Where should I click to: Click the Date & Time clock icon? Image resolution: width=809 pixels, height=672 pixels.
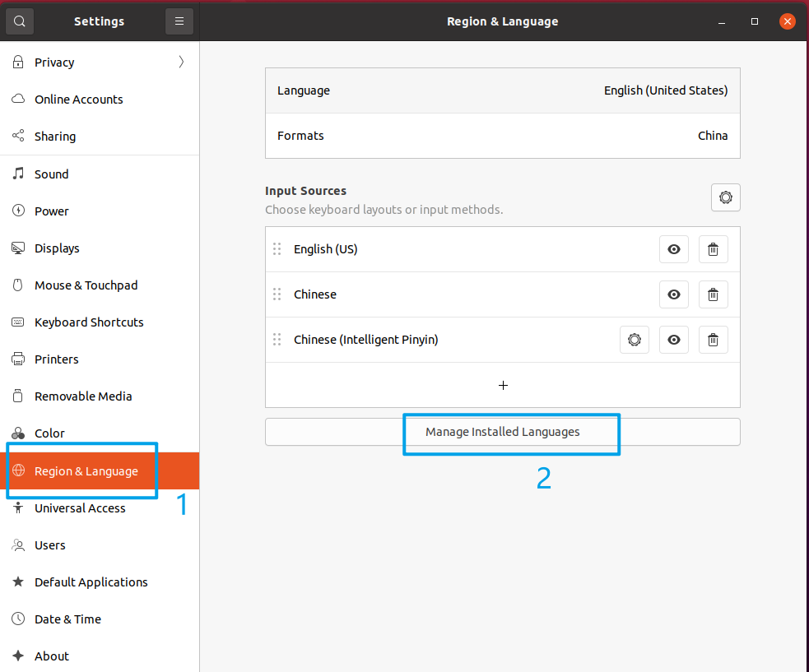pyautogui.click(x=18, y=619)
